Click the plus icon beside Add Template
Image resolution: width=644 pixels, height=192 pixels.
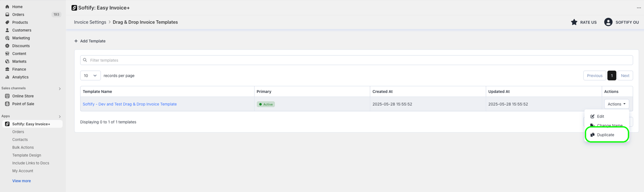click(x=76, y=41)
